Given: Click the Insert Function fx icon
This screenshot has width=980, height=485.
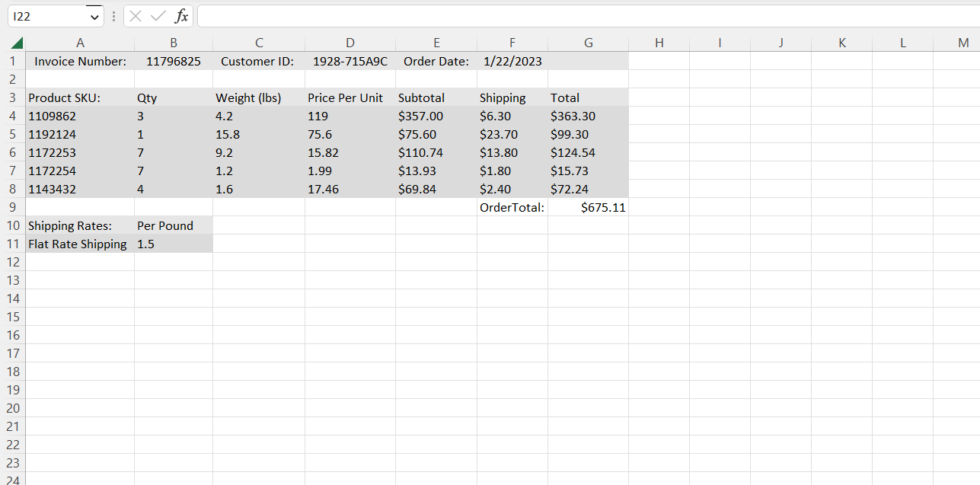Looking at the screenshot, I should point(181,16).
